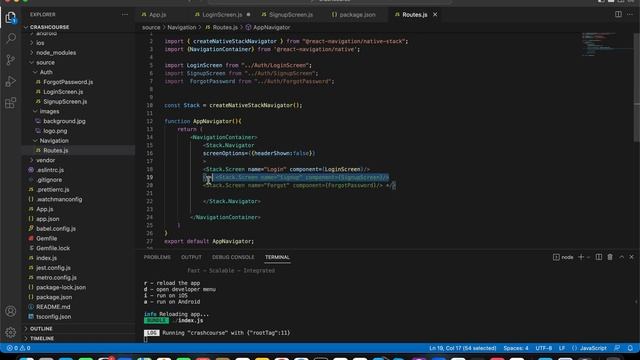Expand the OUTLINE section

41,329
